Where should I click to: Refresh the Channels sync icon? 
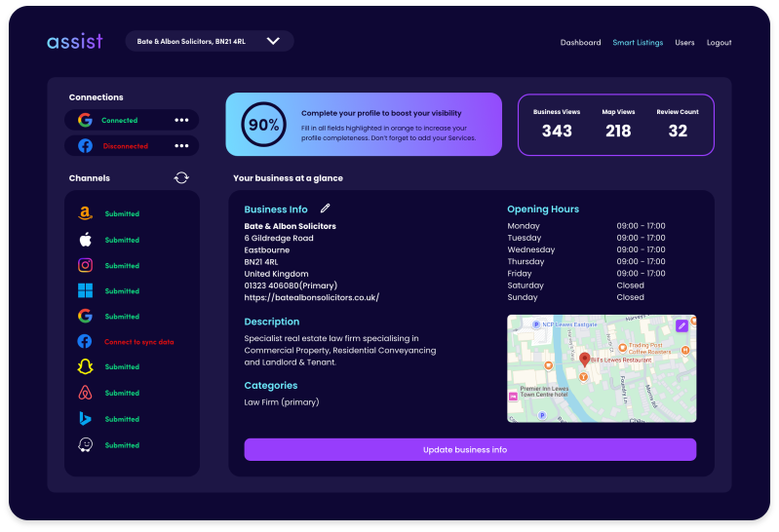click(x=181, y=178)
